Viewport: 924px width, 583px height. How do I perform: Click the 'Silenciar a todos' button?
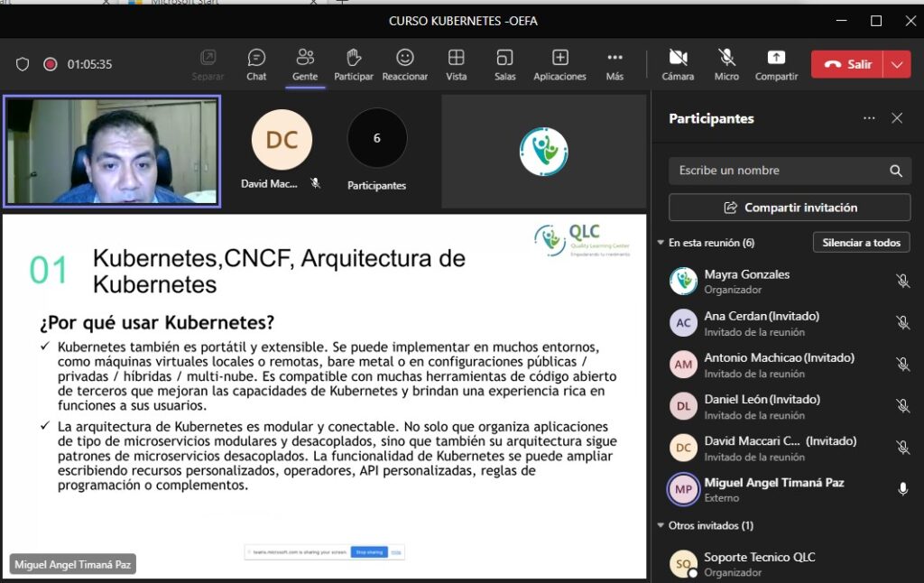(x=861, y=243)
